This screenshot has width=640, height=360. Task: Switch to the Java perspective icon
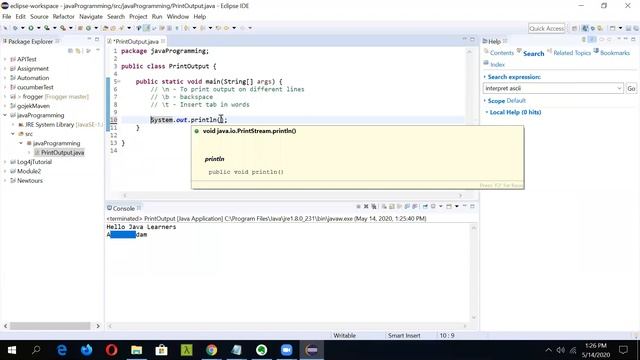[585, 28]
